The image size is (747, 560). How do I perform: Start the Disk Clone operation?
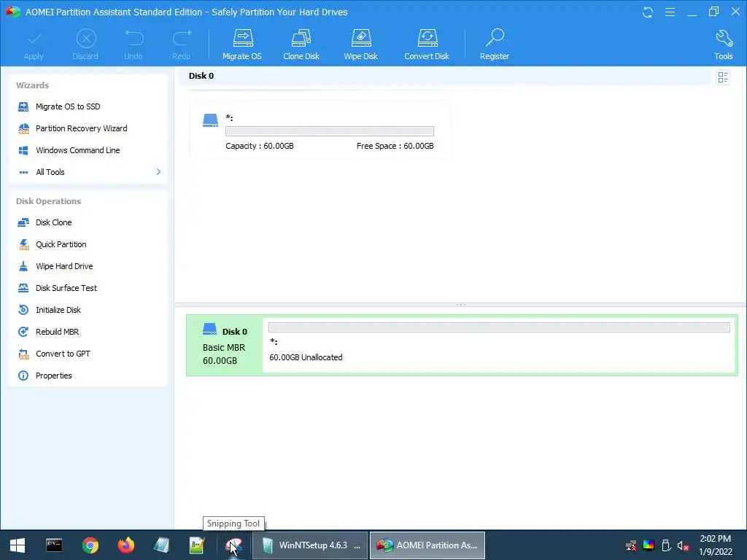[54, 222]
